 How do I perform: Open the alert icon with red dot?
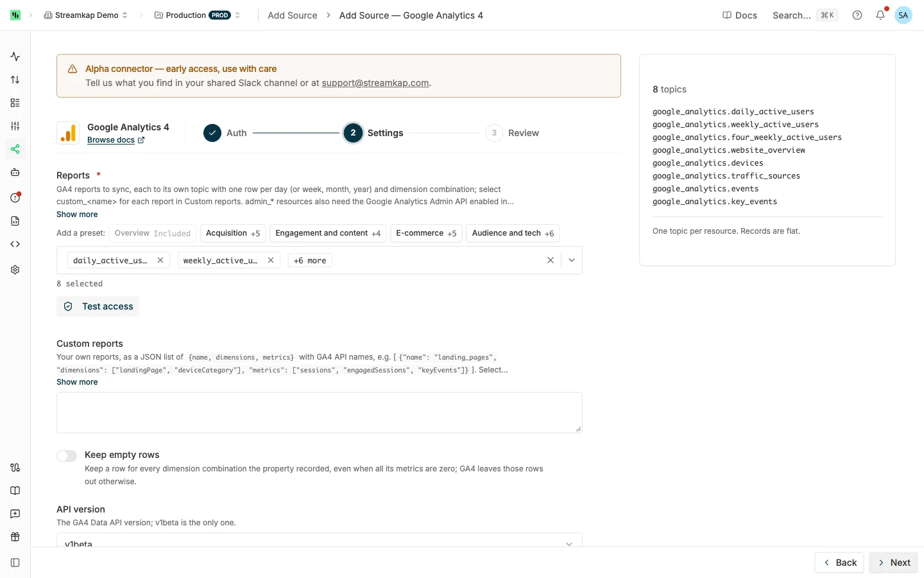click(x=15, y=197)
